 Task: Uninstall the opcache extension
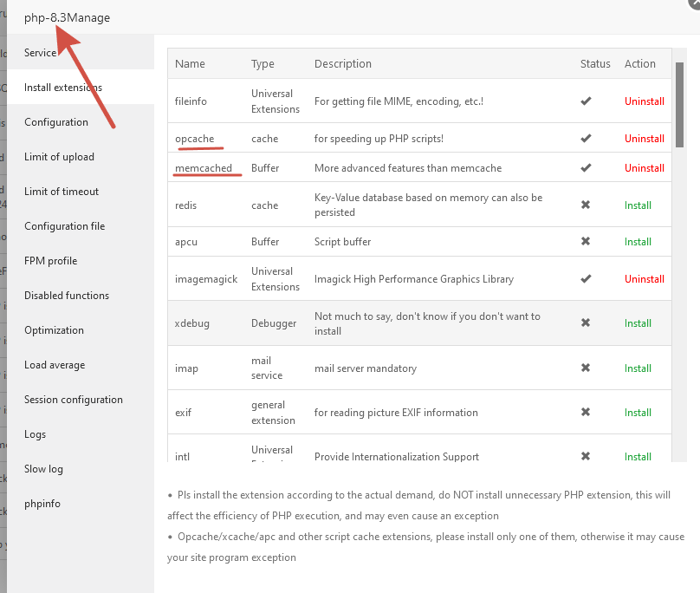645,139
